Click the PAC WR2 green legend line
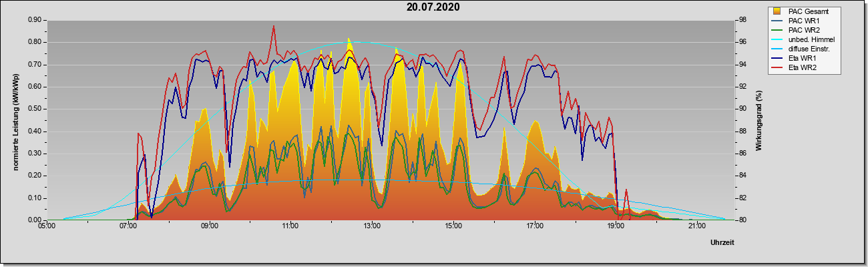868x267 pixels. (777, 30)
